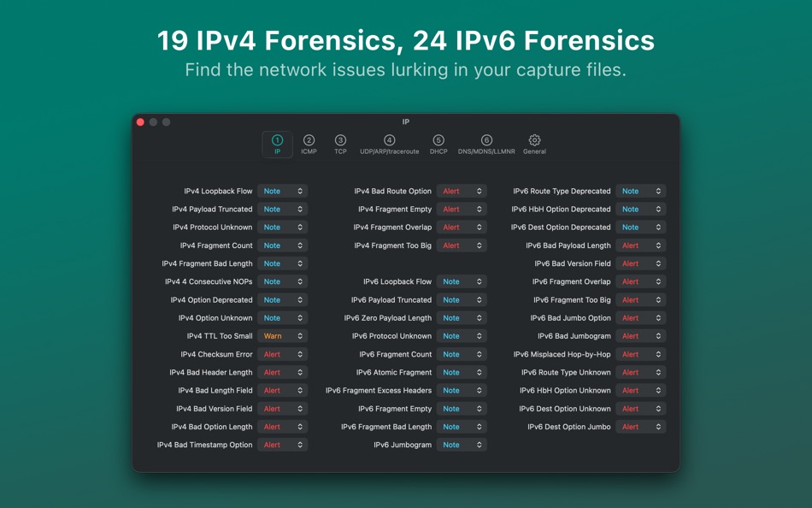Open the IPv4 Checksum Error Alert dropdown
This screenshot has width=812, height=508.
(282, 354)
